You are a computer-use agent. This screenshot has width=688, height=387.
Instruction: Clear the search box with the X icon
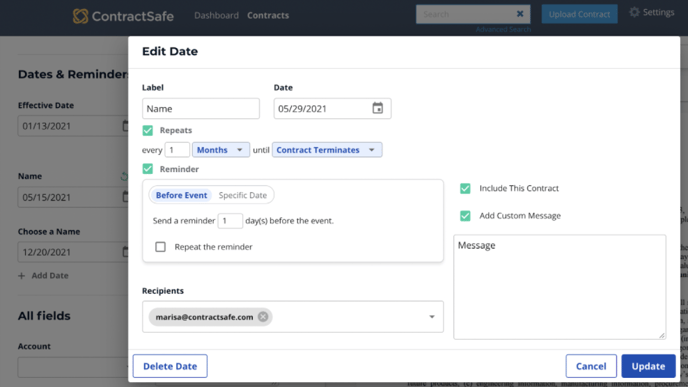(x=520, y=14)
